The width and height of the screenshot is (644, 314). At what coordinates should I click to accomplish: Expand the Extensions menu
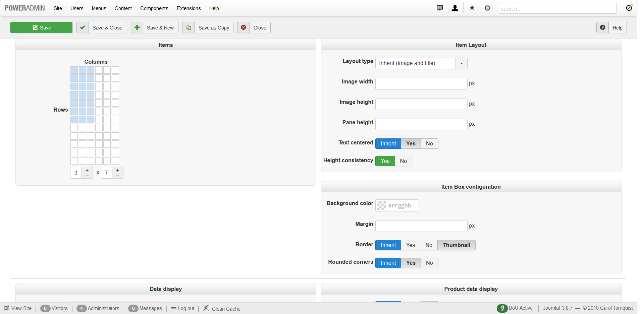pyautogui.click(x=189, y=8)
